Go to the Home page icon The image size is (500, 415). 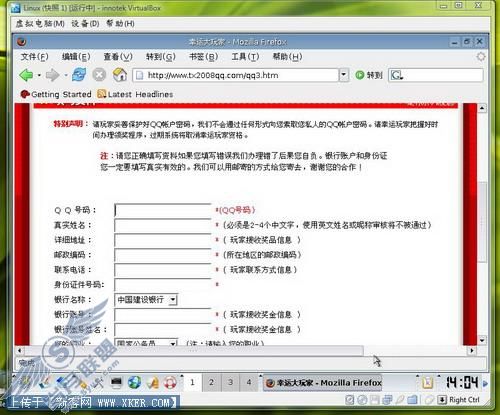[120, 75]
